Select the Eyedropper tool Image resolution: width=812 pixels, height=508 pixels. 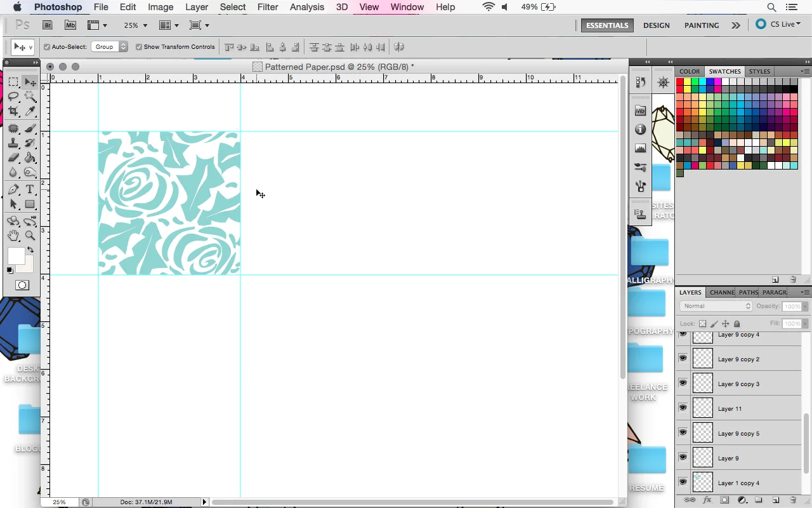click(30, 111)
